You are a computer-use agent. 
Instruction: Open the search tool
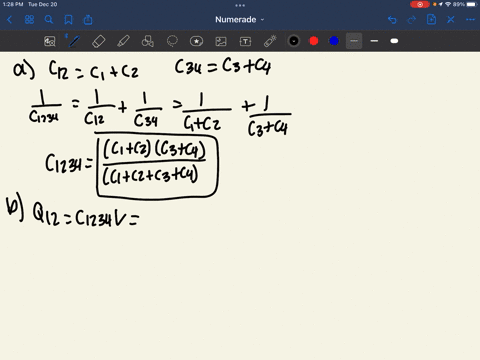click(49, 20)
